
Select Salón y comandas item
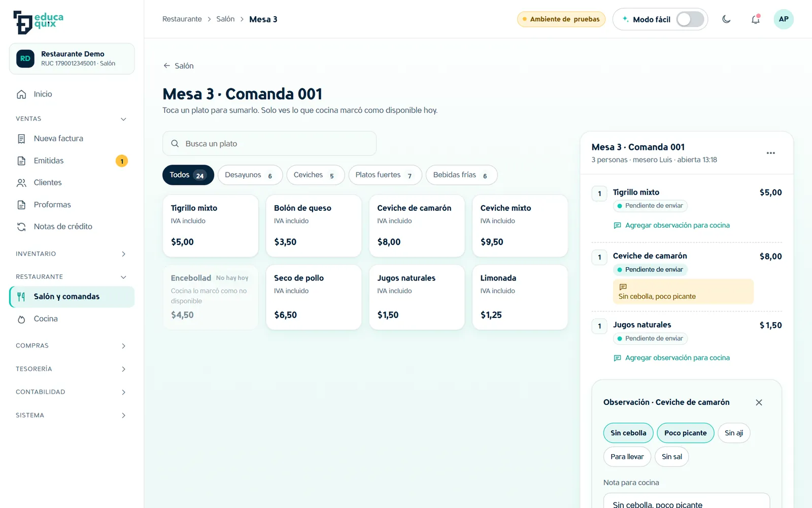[72, 297]
